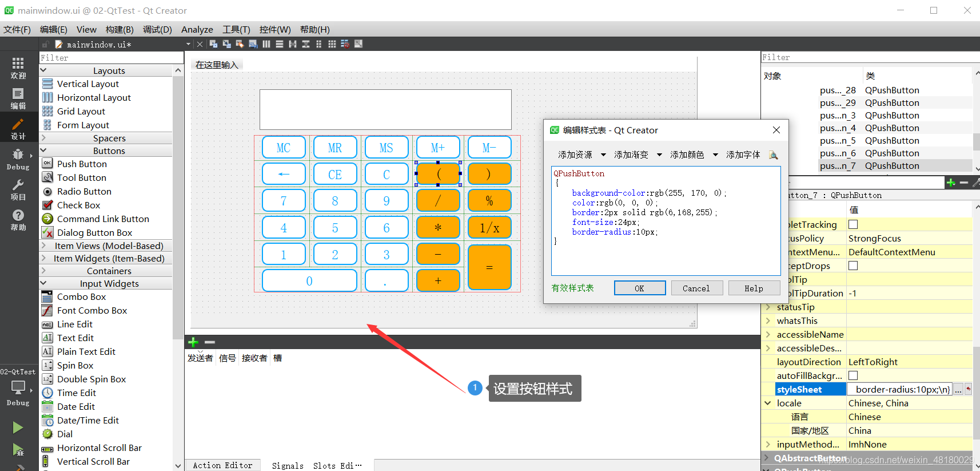Viewport: 980px width, 471px height.
Task: Open the Welcome (欢迎) mode
Action: (18, 68)
